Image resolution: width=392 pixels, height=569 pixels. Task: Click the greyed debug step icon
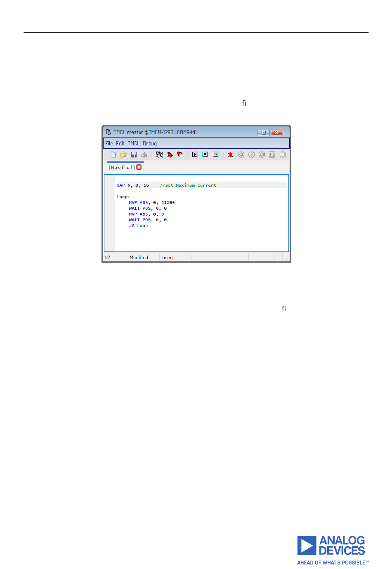tap(262, 154)
